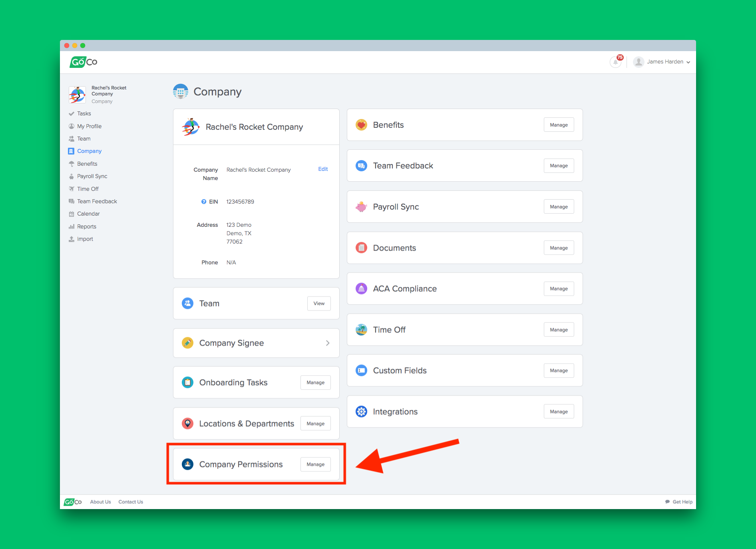Click the Company page building icon
The image size is (756, 549).
tap(181, 91)
